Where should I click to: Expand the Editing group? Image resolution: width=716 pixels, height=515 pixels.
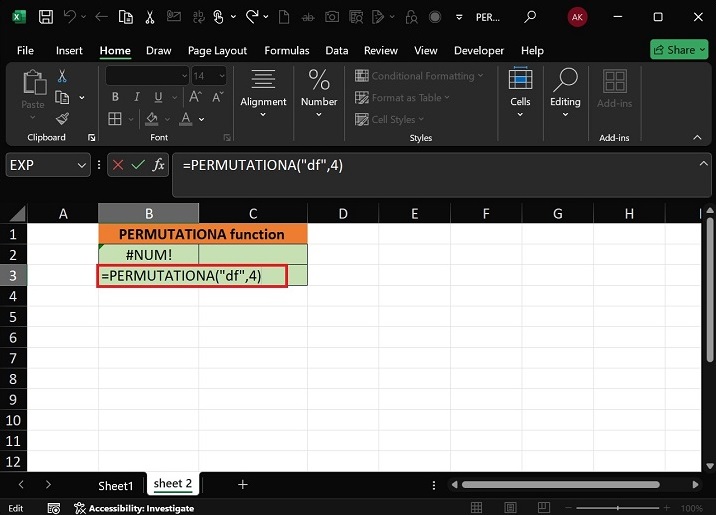click(565, 93)
